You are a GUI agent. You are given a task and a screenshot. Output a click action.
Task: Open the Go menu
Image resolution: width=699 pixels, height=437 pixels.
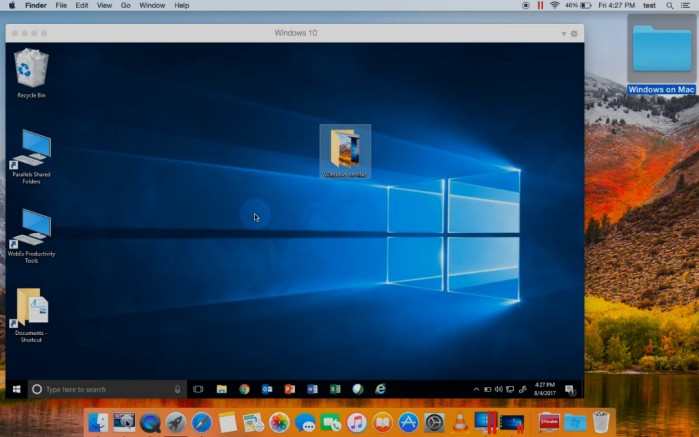click(126, 5)
